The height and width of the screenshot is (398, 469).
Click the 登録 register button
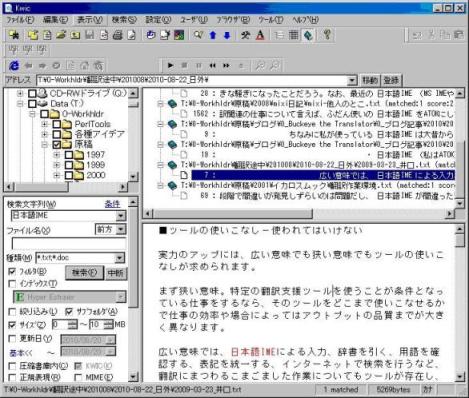click(x=391, y=80)
